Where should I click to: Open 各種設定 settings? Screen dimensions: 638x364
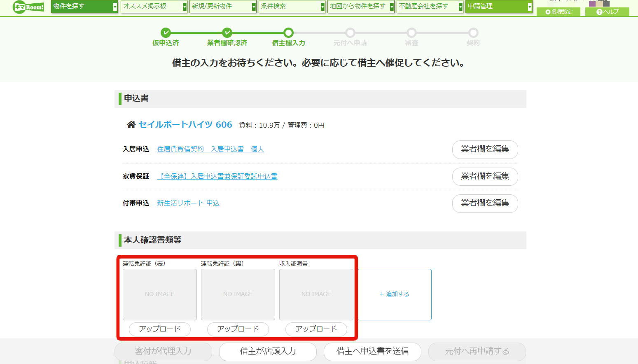click(559, 12)
